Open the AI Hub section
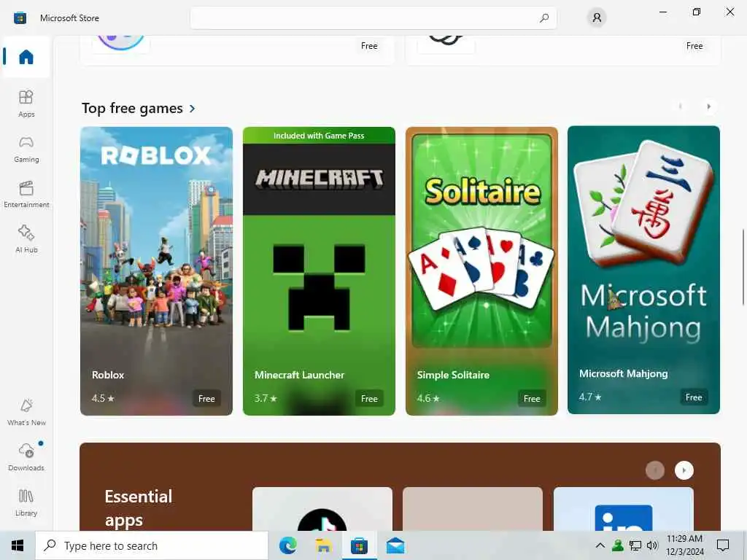 point(26,239)
